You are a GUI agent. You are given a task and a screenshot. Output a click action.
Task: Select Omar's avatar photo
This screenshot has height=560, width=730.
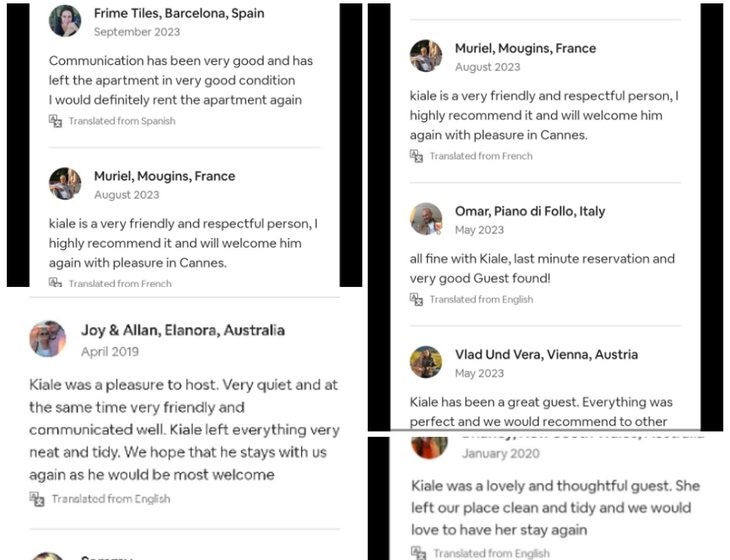(426, 219)
